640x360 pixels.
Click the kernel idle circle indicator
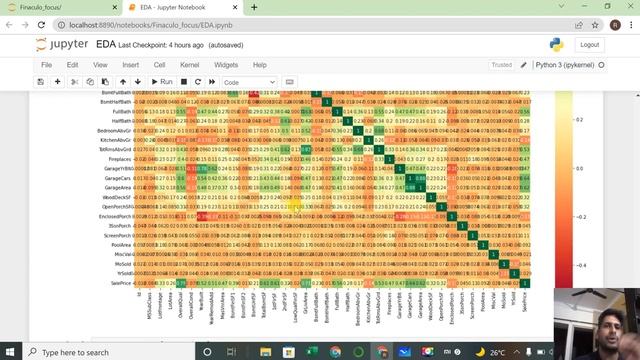601,65
